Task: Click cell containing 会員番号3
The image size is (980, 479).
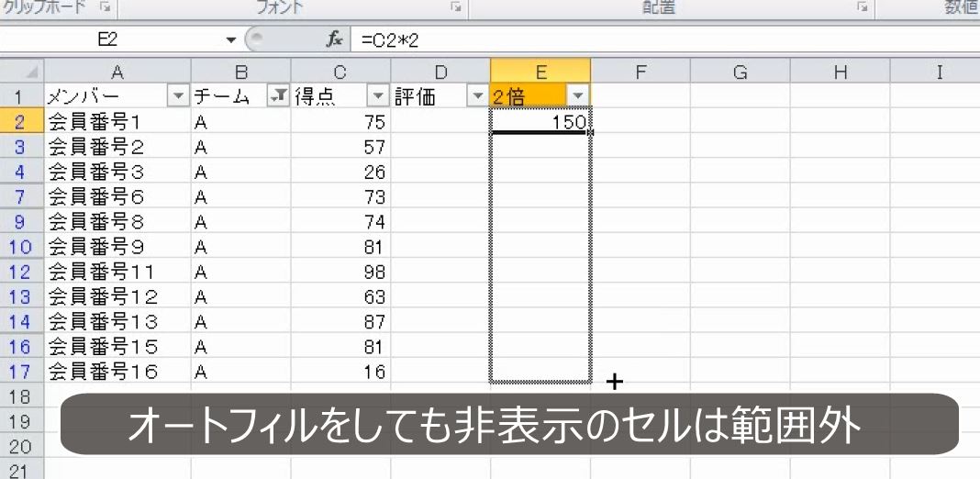Action: 117,172
